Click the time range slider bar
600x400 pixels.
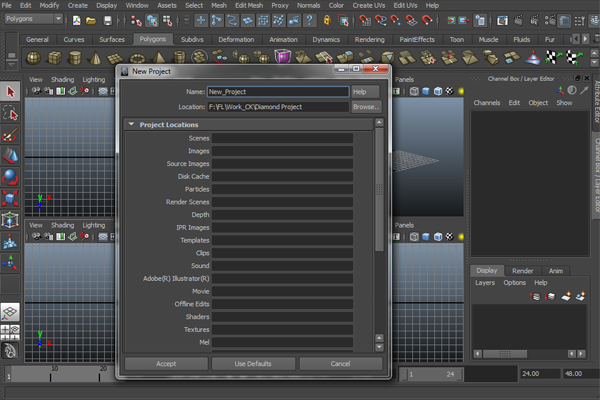point(430,374)
